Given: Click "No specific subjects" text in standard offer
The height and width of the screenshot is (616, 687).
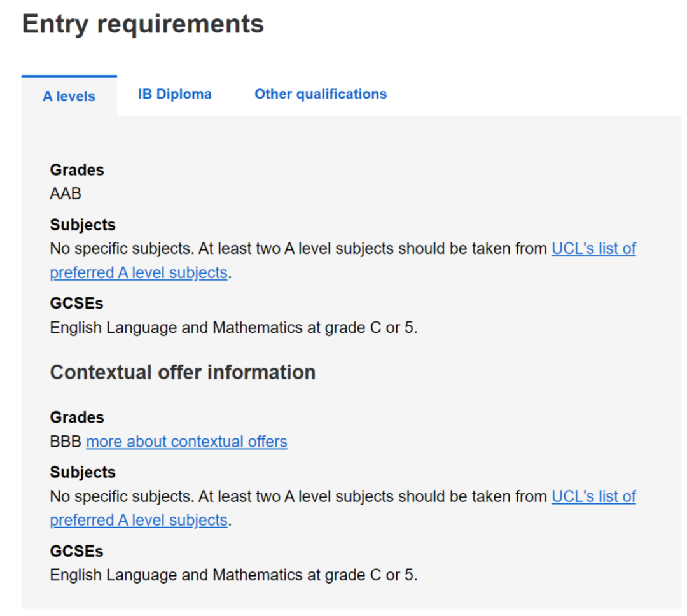Looking at the screenshot, I should pyautogui.click(x=121, y=248).
